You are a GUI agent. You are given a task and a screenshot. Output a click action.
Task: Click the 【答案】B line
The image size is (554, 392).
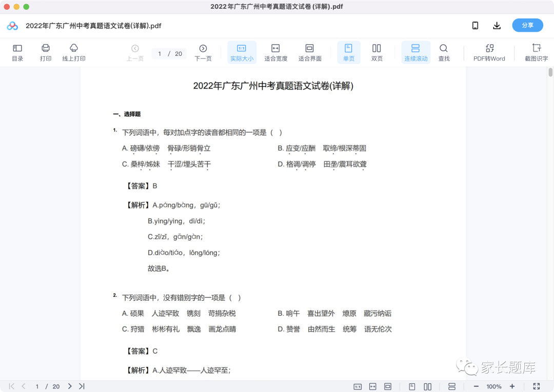[142, 186]
